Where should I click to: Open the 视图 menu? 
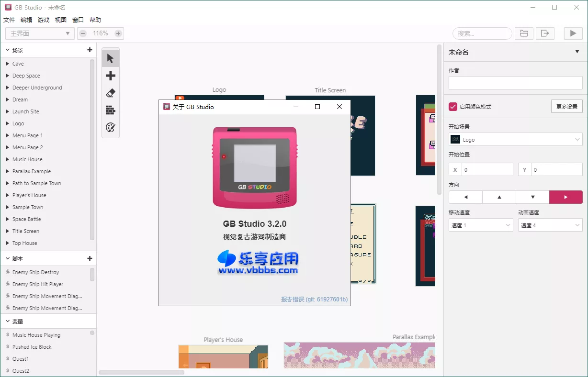[61, 20]
